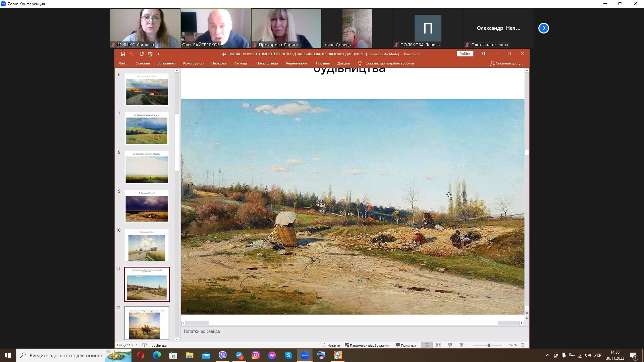644x362 pixels.
Task: Expand Customize Quick Access Toolbar dropdown
Action: (158, 54)
